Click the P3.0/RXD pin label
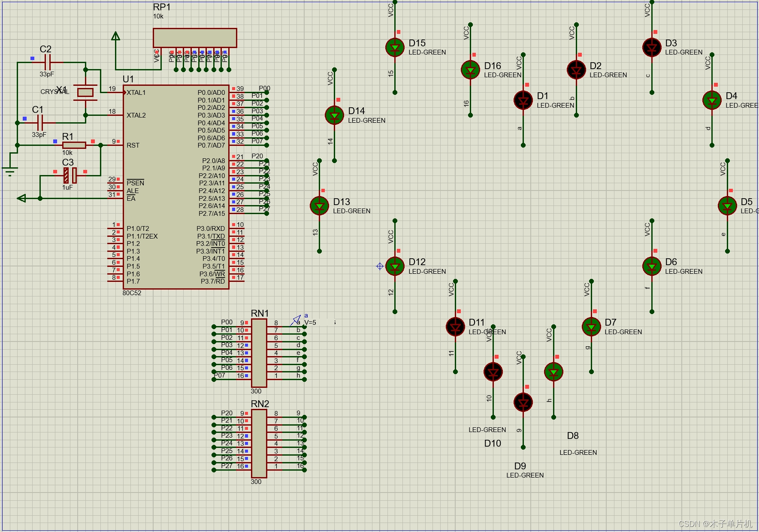 pos(211,229)
